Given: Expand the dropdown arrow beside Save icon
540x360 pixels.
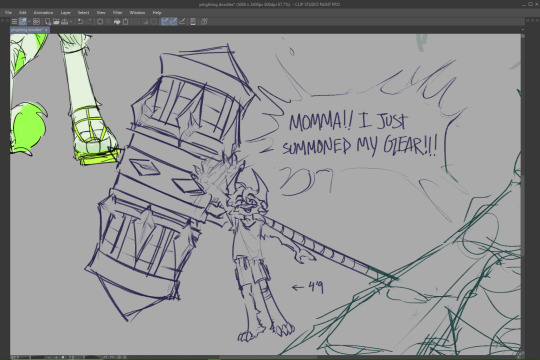Looking at the screenshot, I should click(71, 22).
